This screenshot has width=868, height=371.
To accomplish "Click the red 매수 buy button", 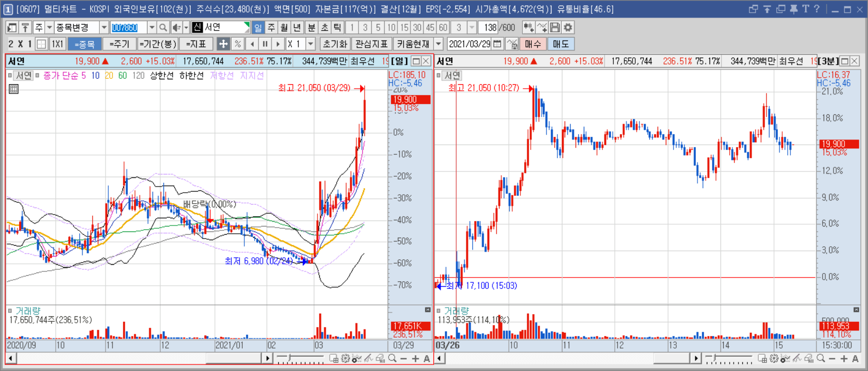I will pos(533,44).
